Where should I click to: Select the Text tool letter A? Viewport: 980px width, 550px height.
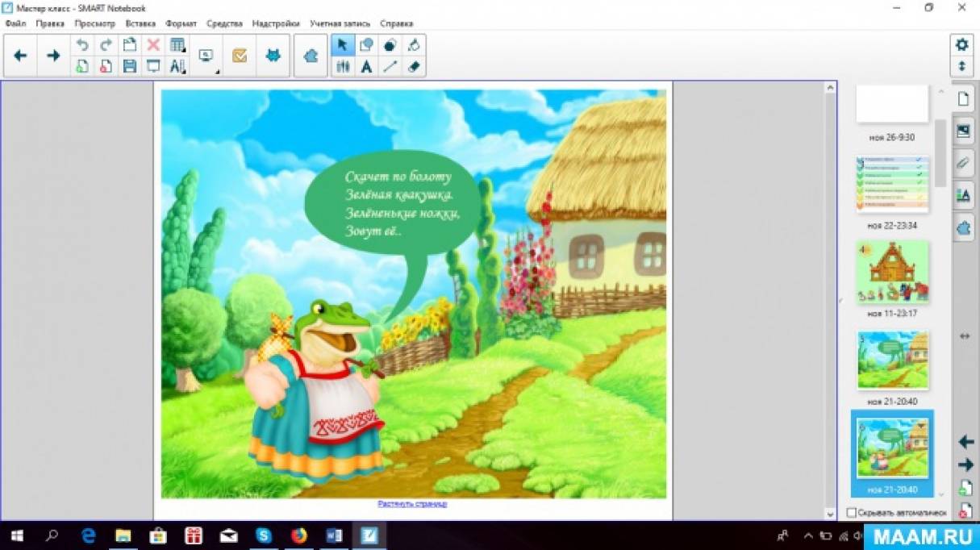point(366,66)
